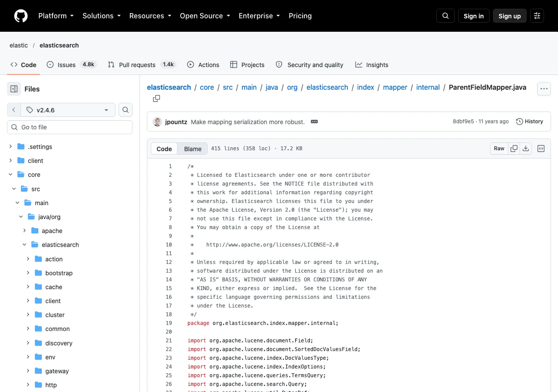The height and width of the screenshot is (392, 558).
Task: Collapse the core folder
Action: (10, 174)
